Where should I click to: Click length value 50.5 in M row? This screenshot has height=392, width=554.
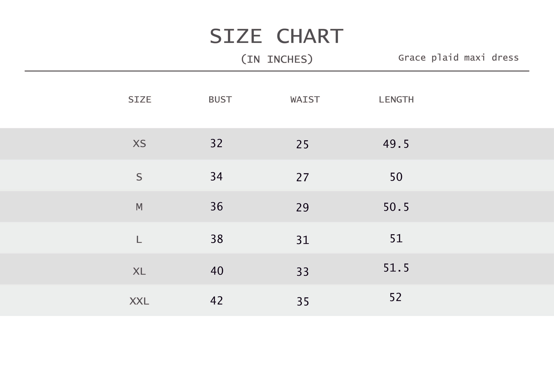tap(396, 207)
